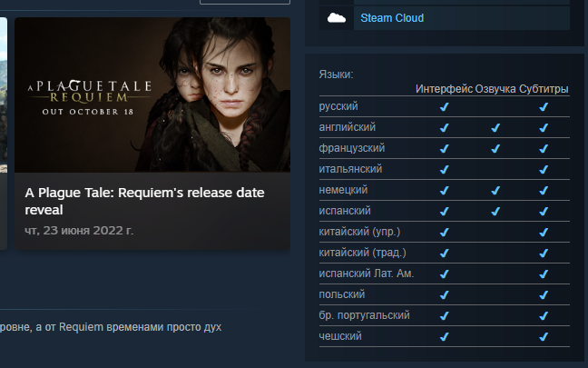Click the subtitles checkmark for итальянский
Viewport: 588px width, 368px height.
(544, 169)
